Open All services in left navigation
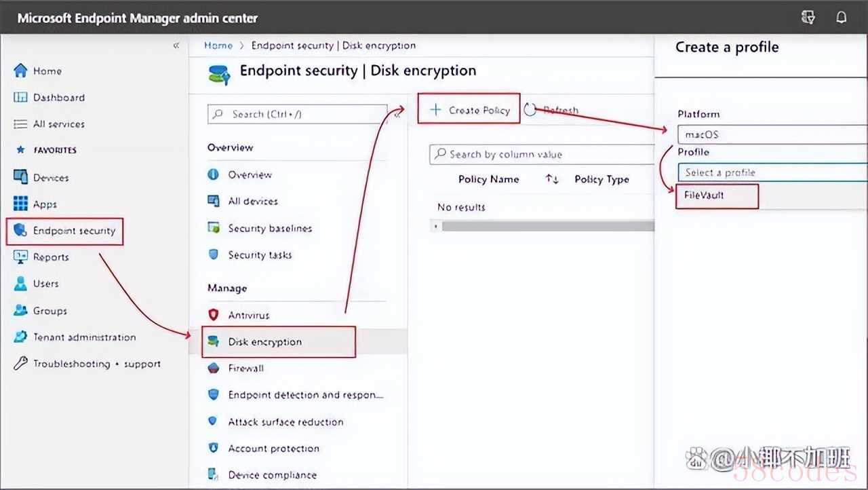Screen dimensions: 868x490 (x=59, y=124)
